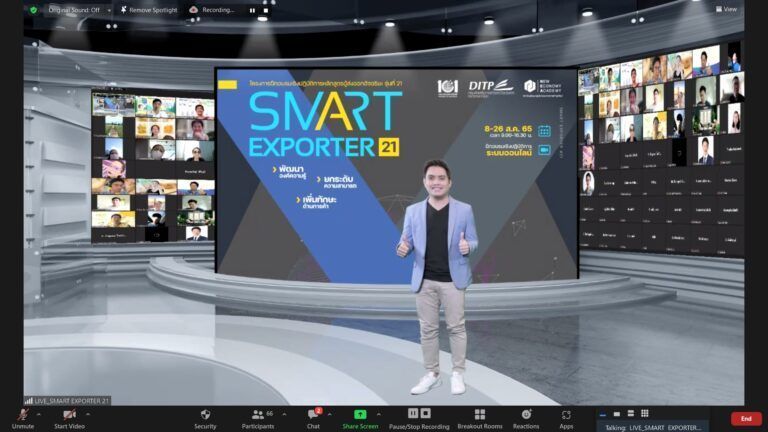The image size is (768, 432).
Task: Start Video camera
Action: click(x=69, y=419)
